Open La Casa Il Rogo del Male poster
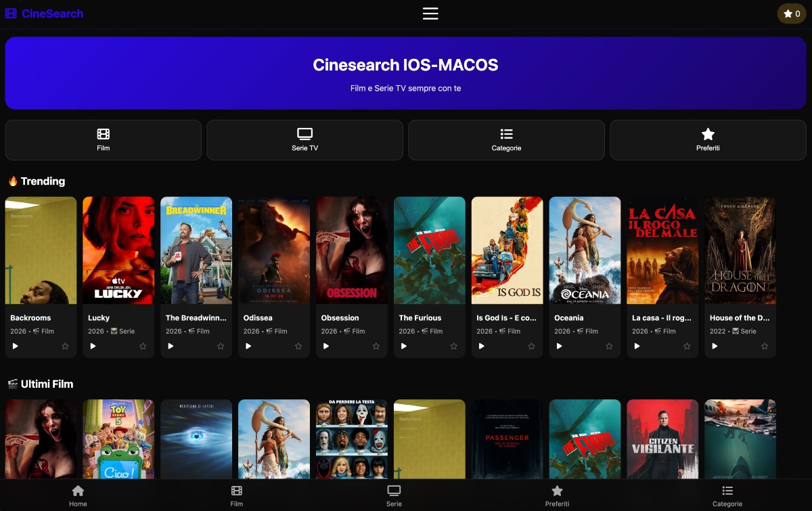This screenshot has width=812, height=511. (662, 250)
